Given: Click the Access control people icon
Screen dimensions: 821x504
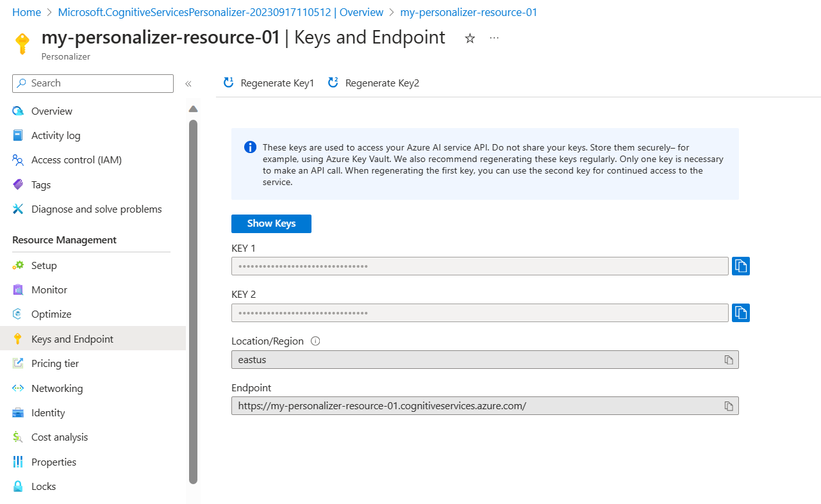Looking at the screenshot, I should pos(18,160).
